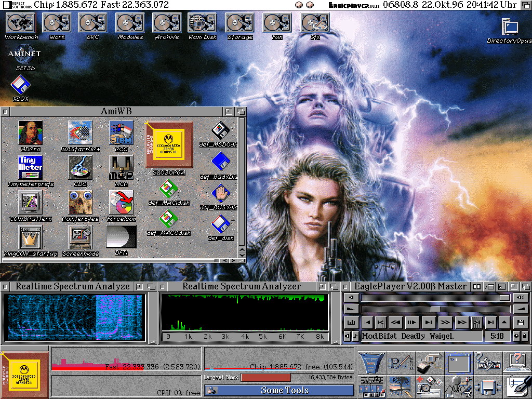The width and height of the screenshot is (532, 399).
Task: Open the DirectoryOpus desktop icon
Action: 510,27
